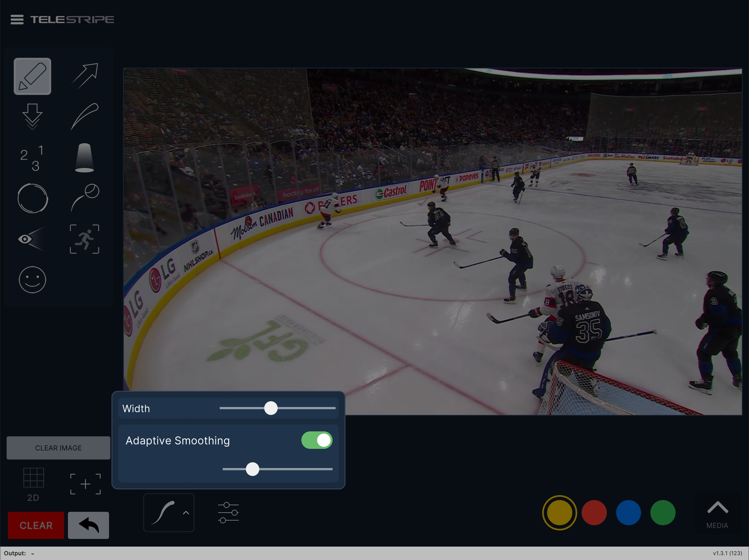Select the numbered sequence 1-2-3 tool
The image size is (749, 560).
click(x=32, y=158)
